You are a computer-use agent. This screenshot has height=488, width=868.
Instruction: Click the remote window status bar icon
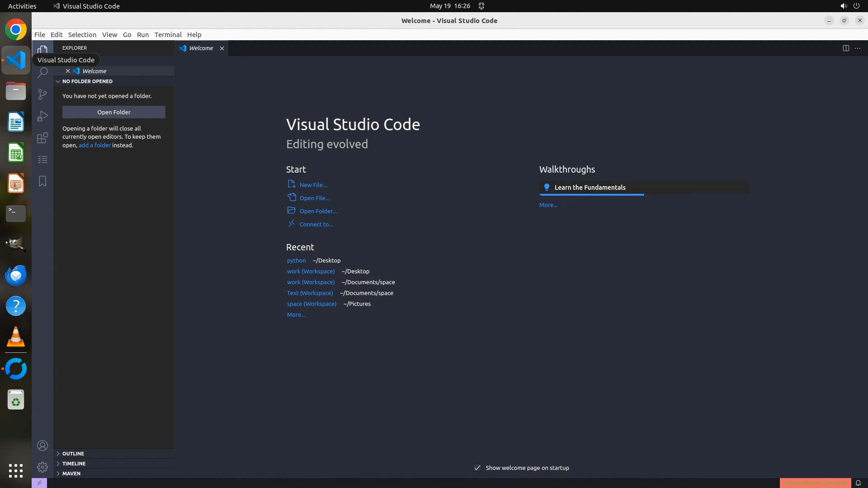[39, 483]
